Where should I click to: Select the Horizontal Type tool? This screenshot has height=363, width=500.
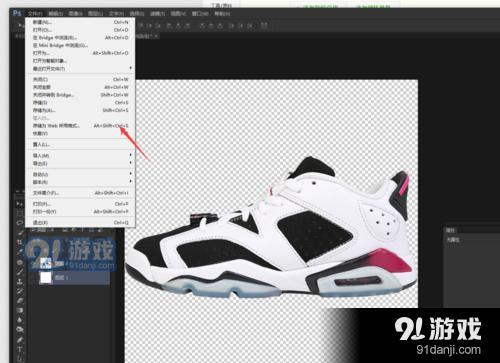click(x=19, y=349)
